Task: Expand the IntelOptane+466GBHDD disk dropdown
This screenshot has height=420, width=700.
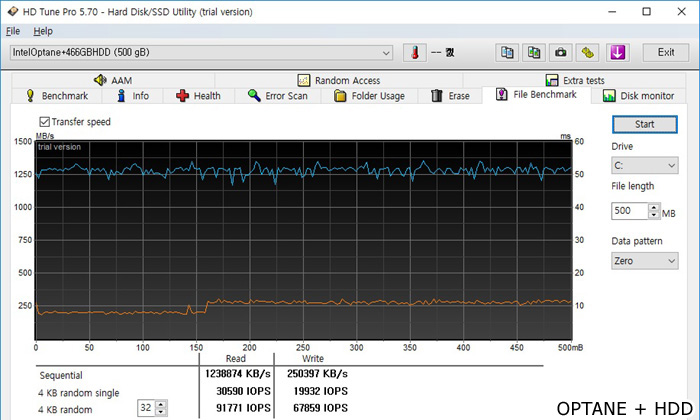Action: pyautogui.click(x=201, y=53)
